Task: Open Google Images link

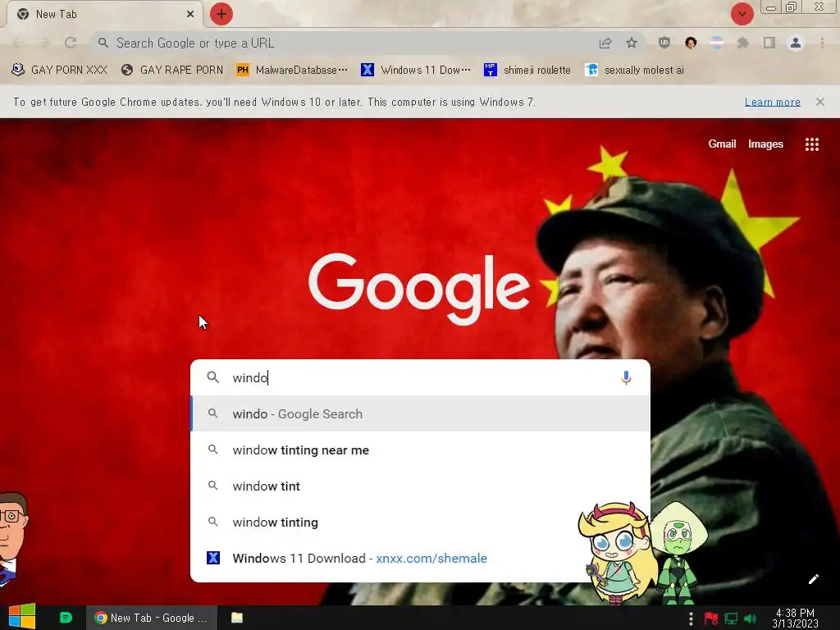Action: click(765, 144)
